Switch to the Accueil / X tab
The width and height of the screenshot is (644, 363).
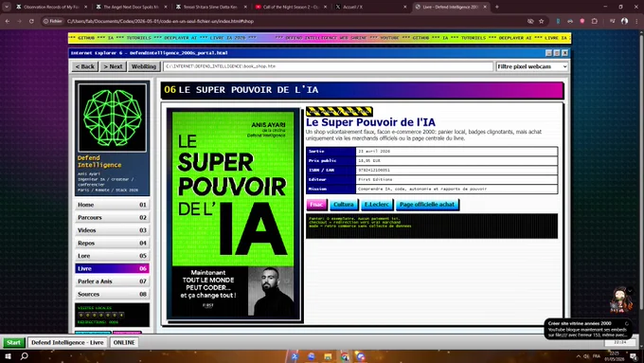pyautogui.click(x=371, y=7)
